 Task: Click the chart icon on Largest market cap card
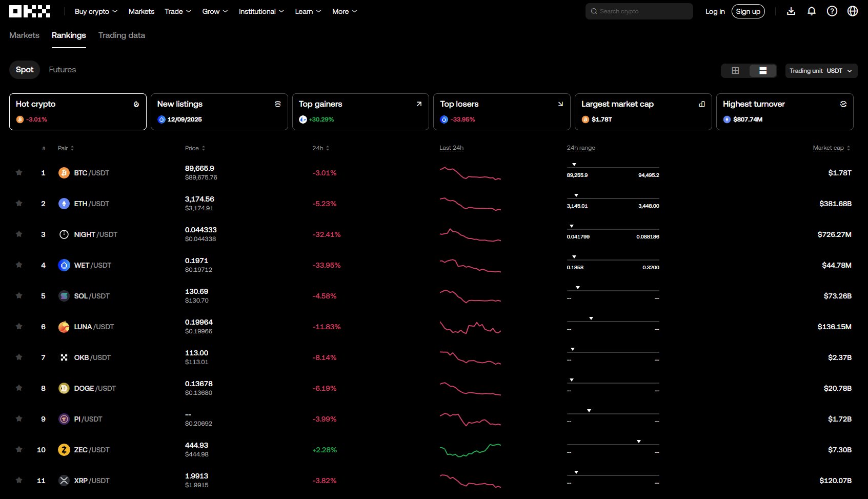tap(702, 104)
